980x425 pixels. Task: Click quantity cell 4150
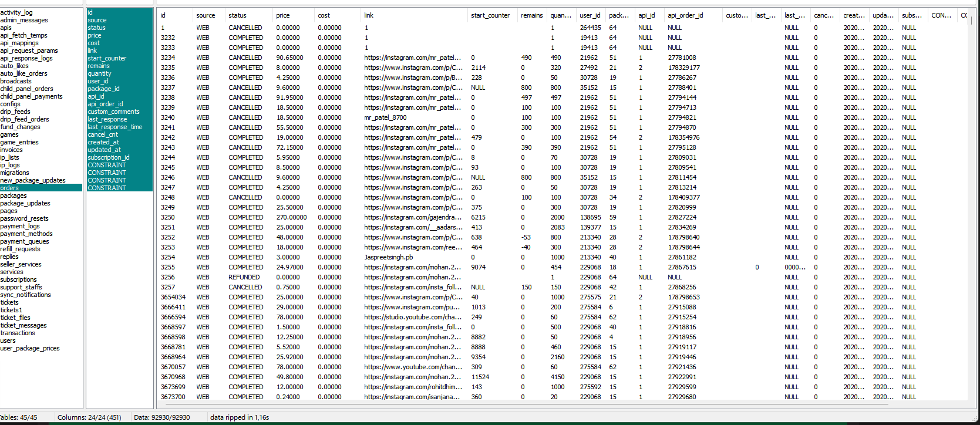point(557,377)
